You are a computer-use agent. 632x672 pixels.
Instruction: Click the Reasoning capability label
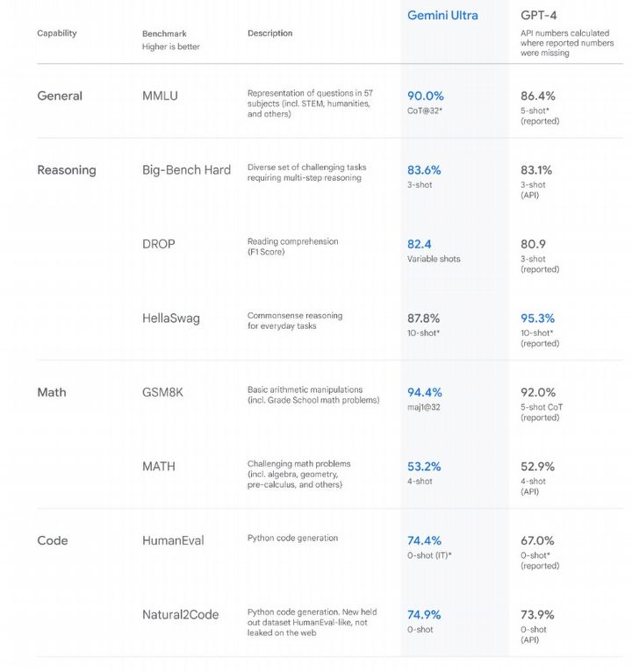[x=67, y=170]
